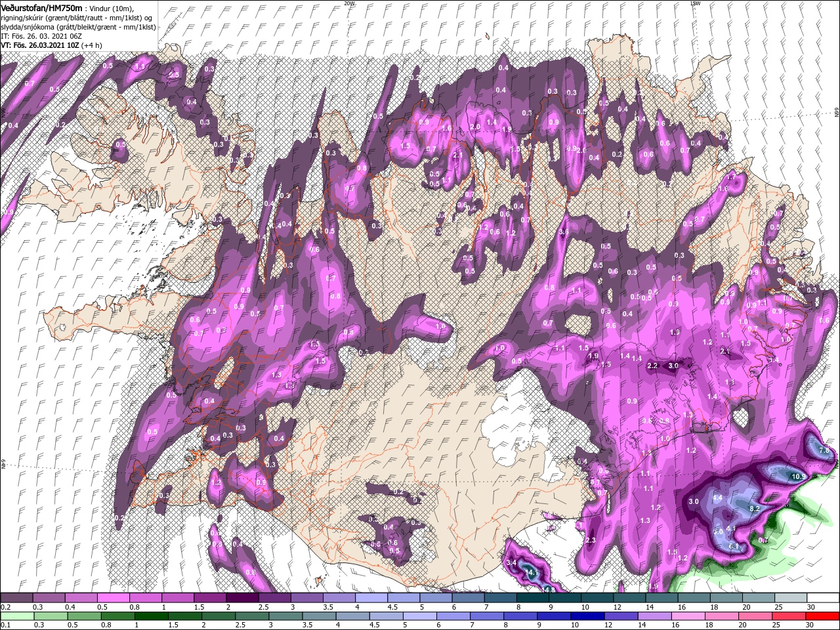Click the 6.1 precipitation value on map
Viewport: 840px width, 630px height.
point(734,546)
